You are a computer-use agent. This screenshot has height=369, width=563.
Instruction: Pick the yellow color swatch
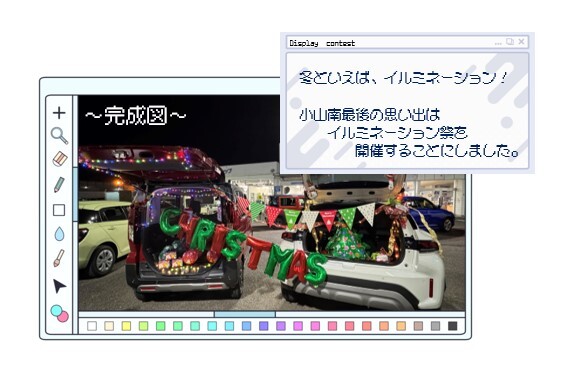pos(126,326)
